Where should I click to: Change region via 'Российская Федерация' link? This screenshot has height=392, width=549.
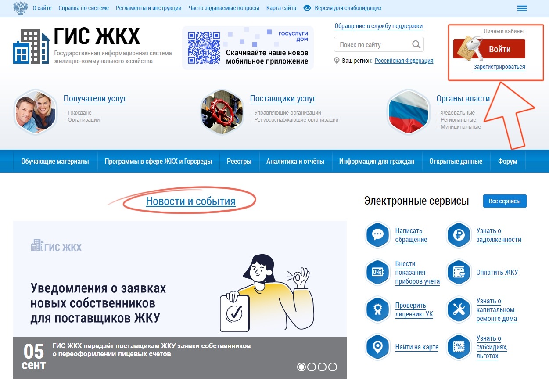(x=404, y=61)
